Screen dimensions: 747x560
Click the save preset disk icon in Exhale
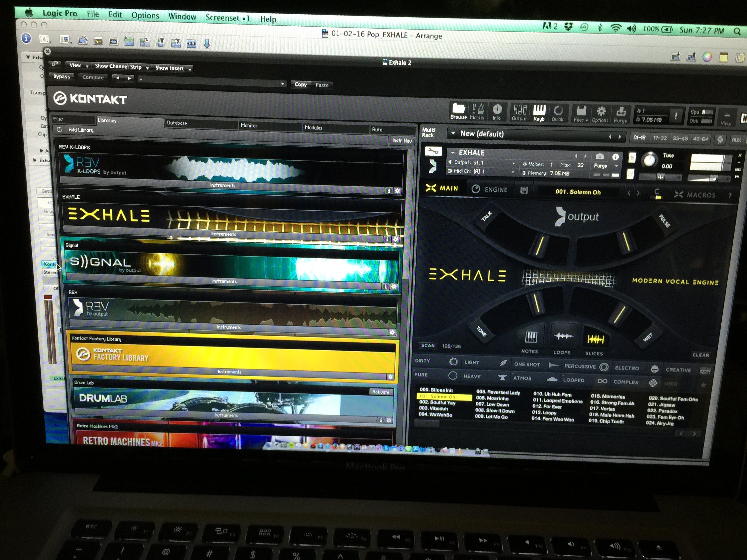[524, 191]
